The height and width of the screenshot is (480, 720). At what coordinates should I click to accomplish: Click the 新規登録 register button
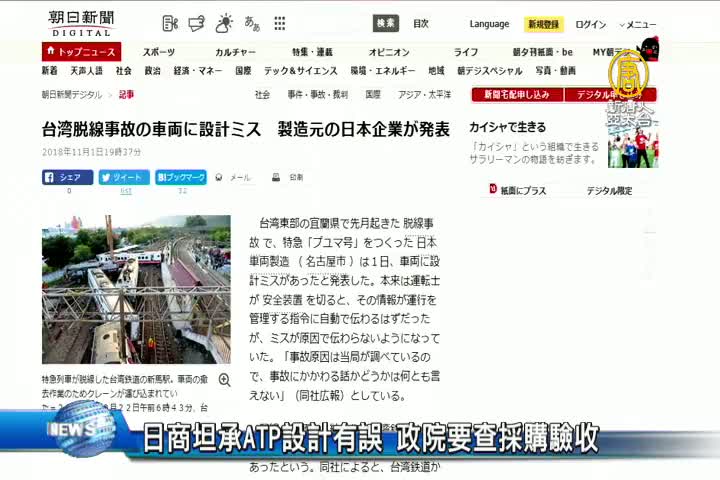(x=544, y=24)
